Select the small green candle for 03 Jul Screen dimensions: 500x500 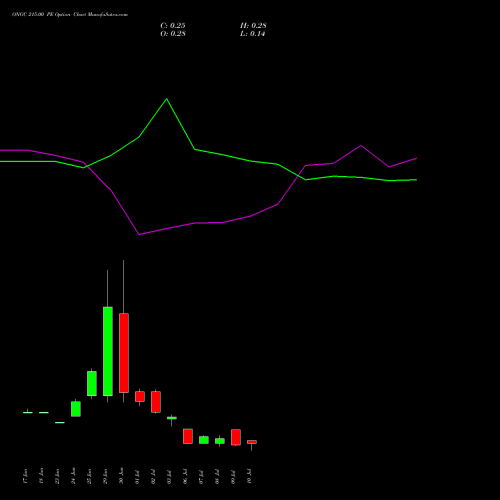pyautogui.click(x=172, y=418)
